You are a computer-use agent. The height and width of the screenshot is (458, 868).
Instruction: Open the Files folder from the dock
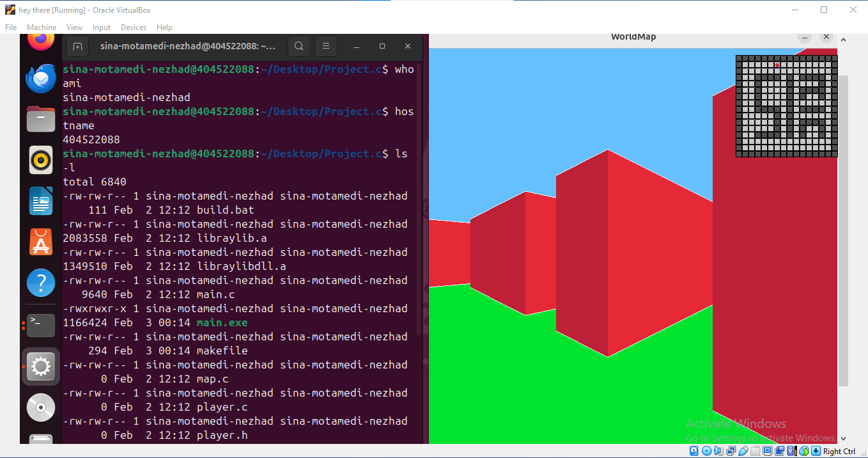tap(40, 119)
